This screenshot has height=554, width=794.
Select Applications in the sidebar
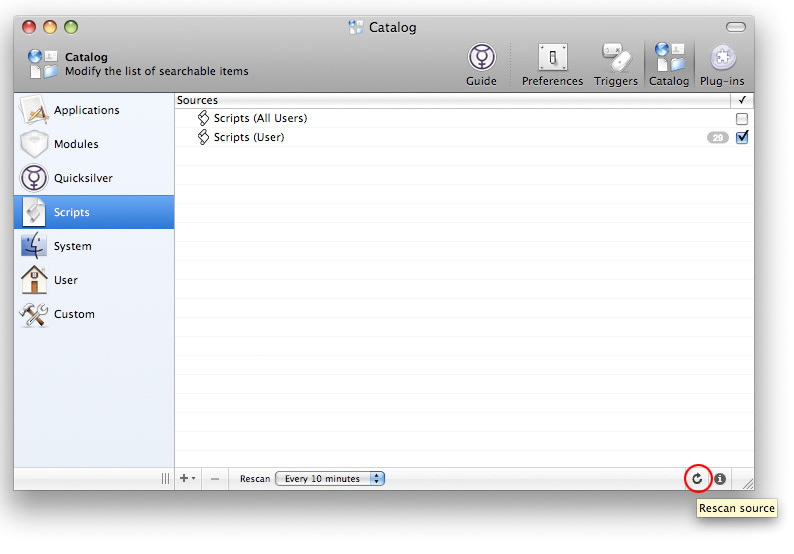click(x=94, y=110)
